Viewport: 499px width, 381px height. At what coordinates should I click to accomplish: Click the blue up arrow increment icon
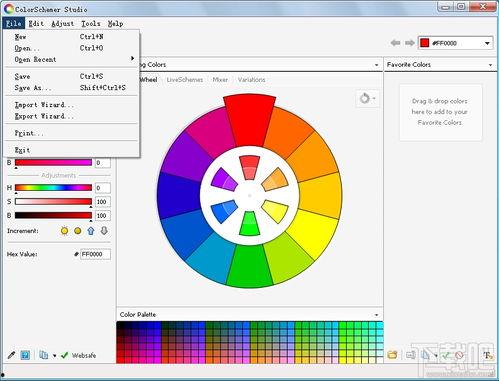click(x=91, y=231)
